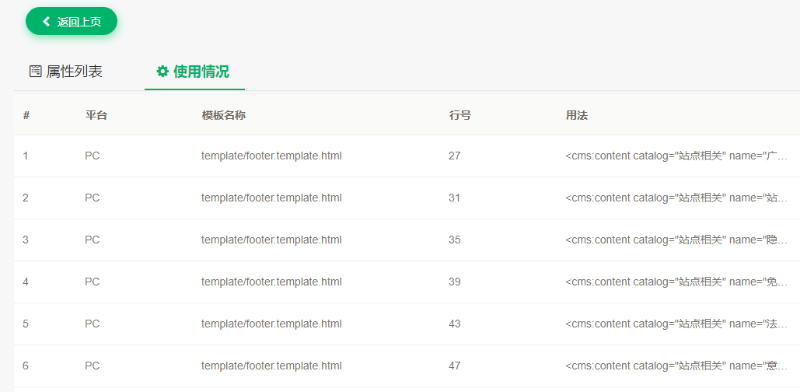800x392 pixels.
Task: Click PC platform cell in row 3
Action: pos(92,239)
